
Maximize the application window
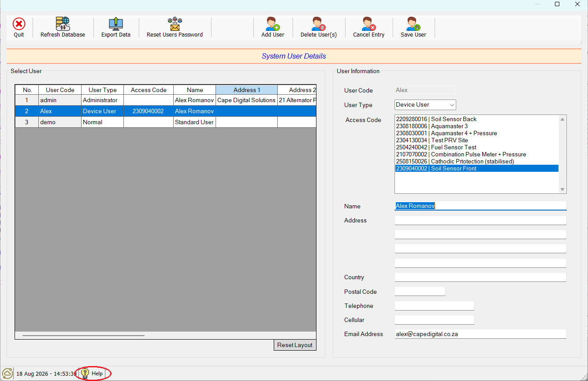click(x=557, y=4)
